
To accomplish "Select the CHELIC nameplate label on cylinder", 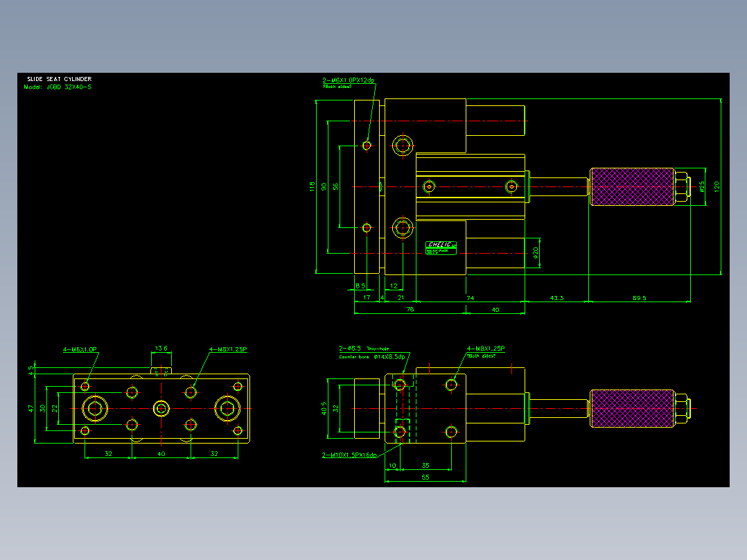I will click(441, 248).
